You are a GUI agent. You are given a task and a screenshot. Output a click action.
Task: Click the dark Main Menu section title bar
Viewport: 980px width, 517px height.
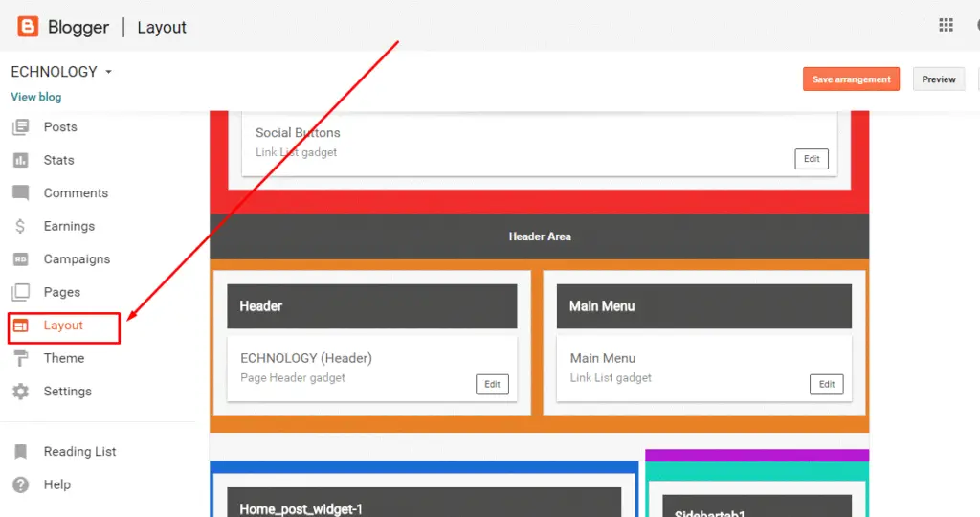(703, 306)
